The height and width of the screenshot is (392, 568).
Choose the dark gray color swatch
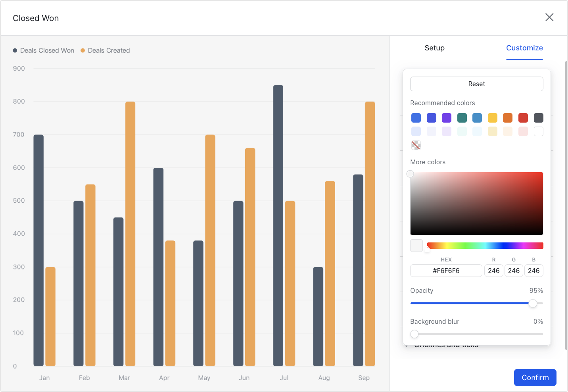(x=539, y=118)
